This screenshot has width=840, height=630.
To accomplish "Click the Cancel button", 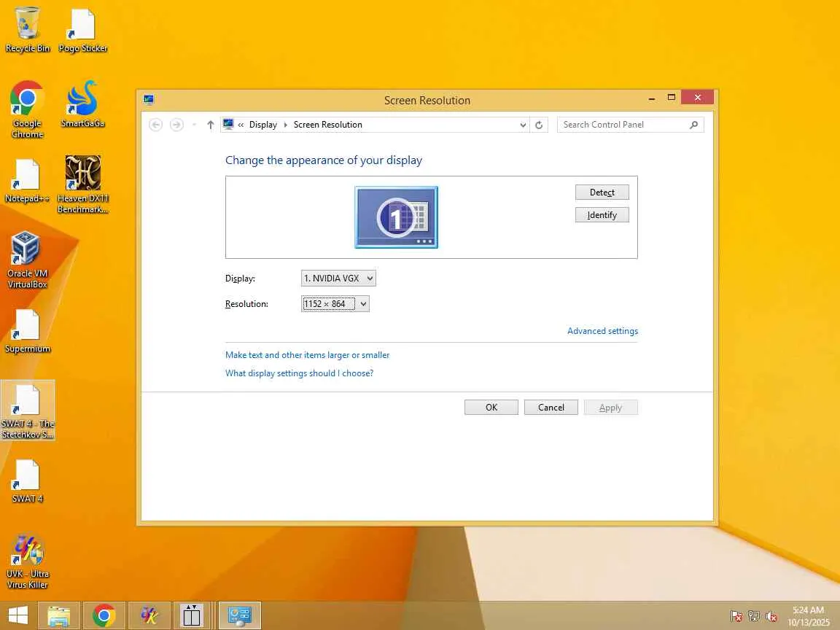I will (551, 407).
